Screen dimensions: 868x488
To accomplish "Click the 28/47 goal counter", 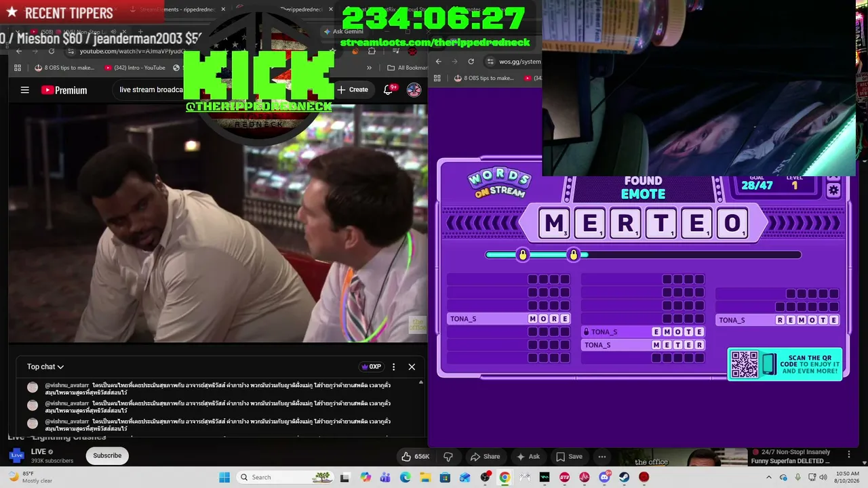I will pos(757,185).
